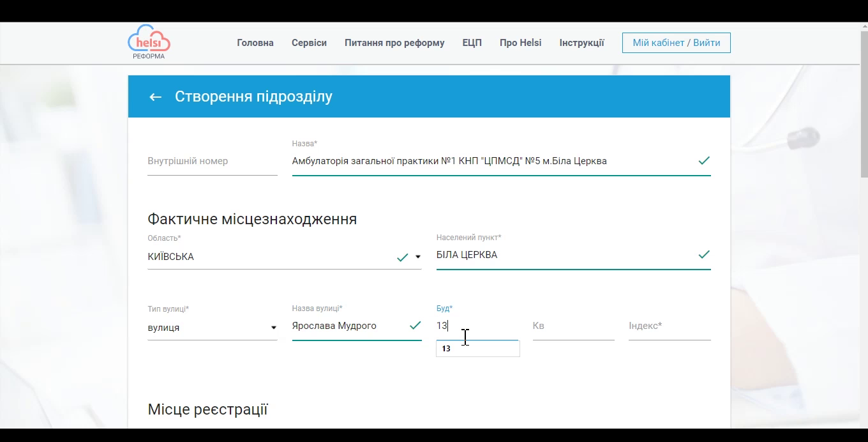Image resolution: width=868 pixels, height=442 pixels.
Task: Open the Головна menu item
Action: [x=255, y=43]
